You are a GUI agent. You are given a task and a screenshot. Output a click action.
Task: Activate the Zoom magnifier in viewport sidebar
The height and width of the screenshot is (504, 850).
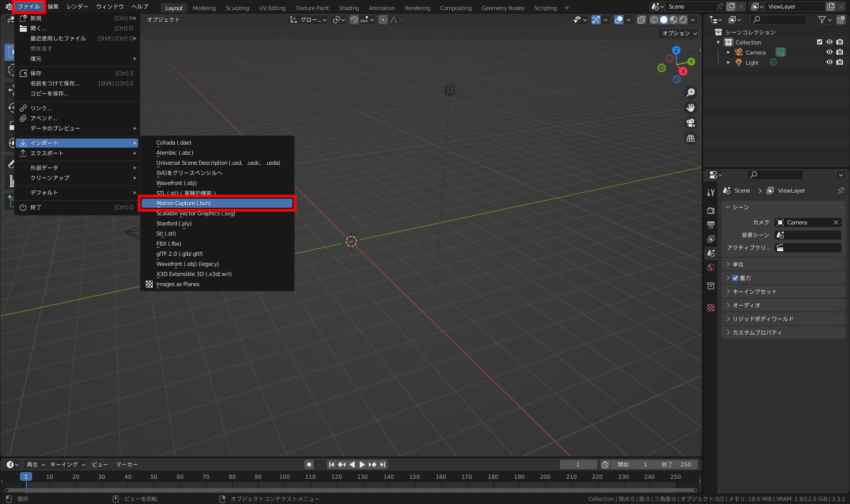691,92
